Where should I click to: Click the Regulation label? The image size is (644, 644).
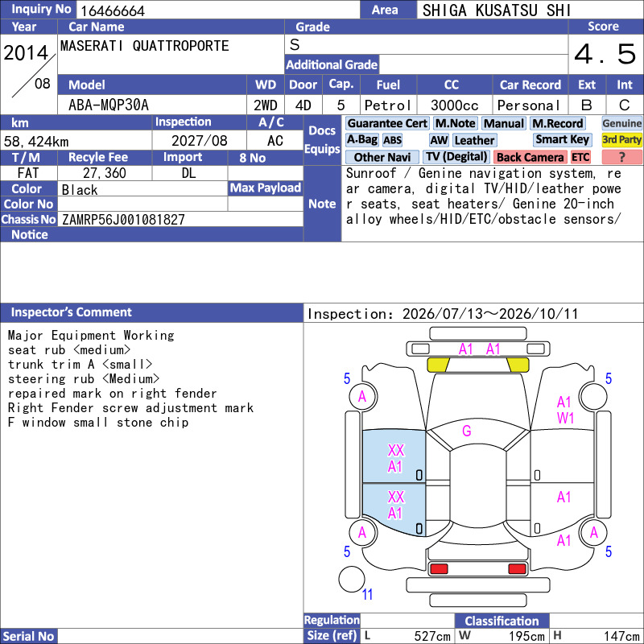coord(332,620)
